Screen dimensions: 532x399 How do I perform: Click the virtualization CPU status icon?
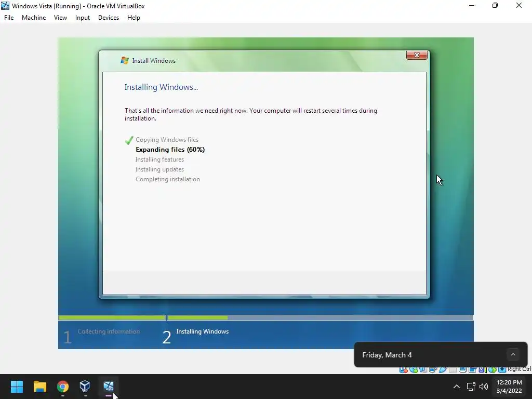(x=482, y=369)
